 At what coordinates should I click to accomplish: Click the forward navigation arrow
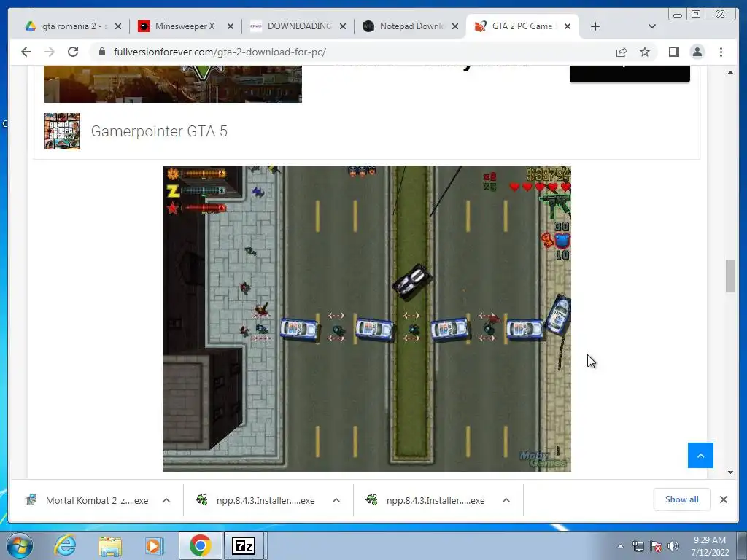tap(50, 52)
